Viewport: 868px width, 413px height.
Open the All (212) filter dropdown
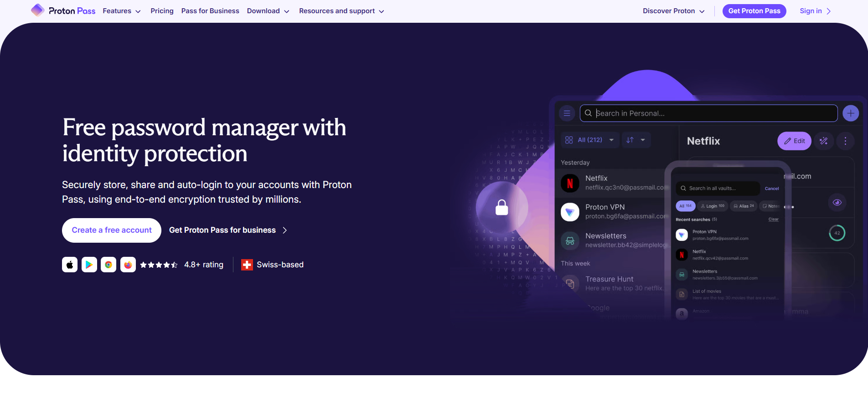(590, 140)
